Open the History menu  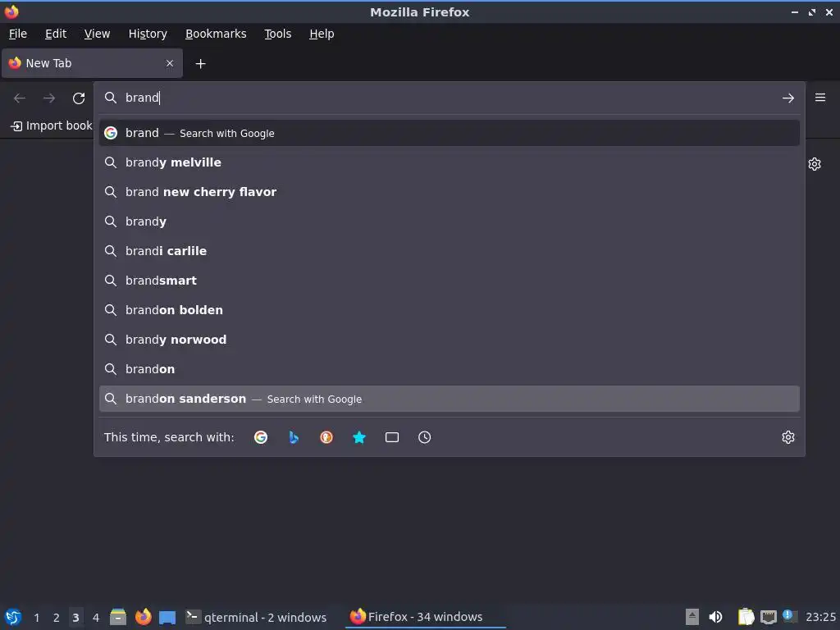click(x=148, y=34)
